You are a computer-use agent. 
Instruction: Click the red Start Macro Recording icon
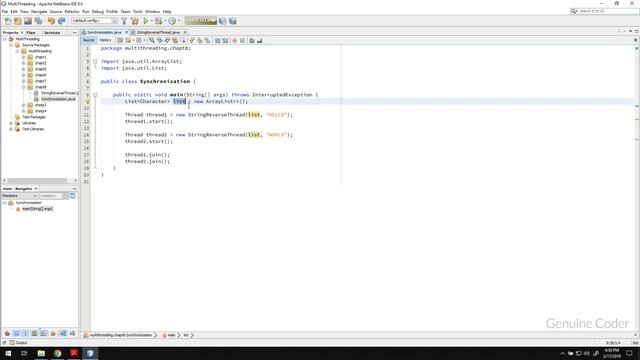pos(234,40)
